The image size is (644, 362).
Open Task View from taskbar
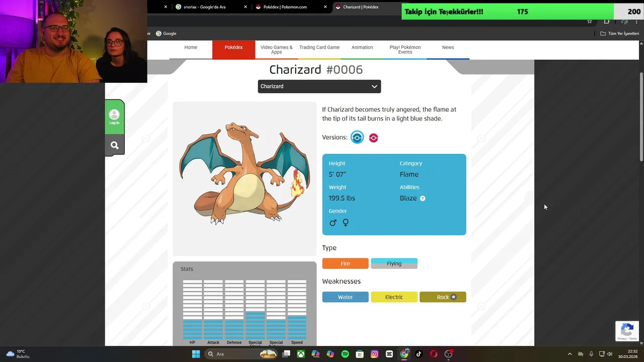point(286,354)
